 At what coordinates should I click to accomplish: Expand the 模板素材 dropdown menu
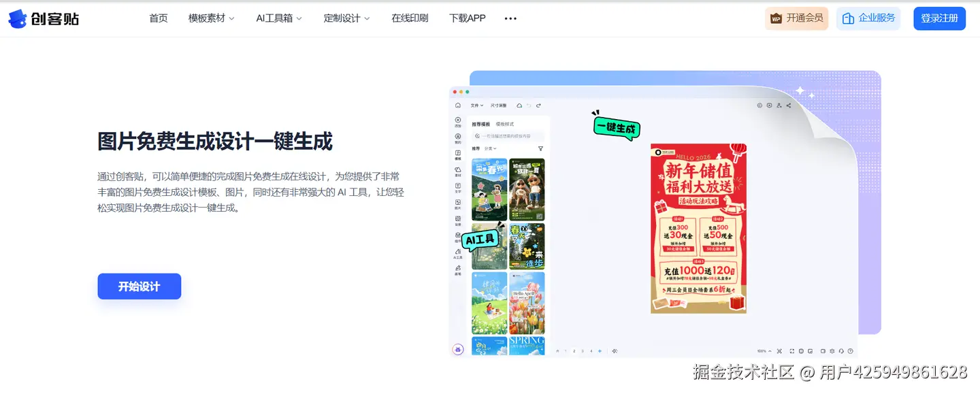pos(212,18)
